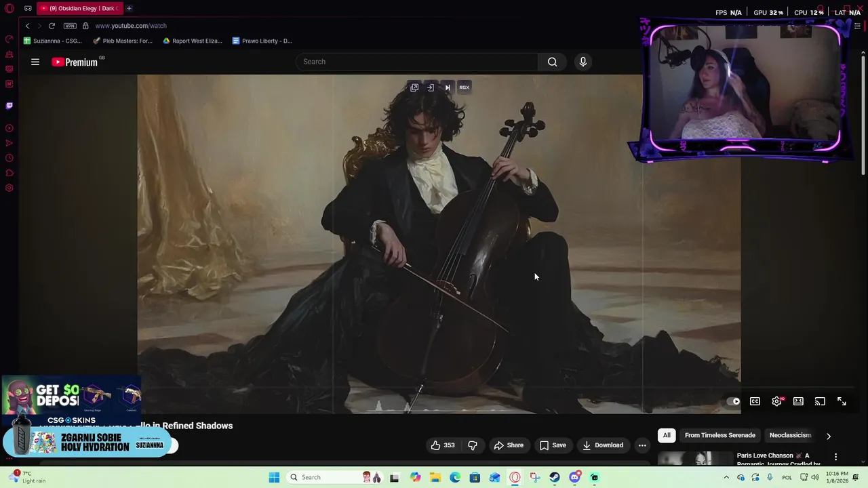
Task: Open the clock showing 10:16 PM
Action: (837, 477)
